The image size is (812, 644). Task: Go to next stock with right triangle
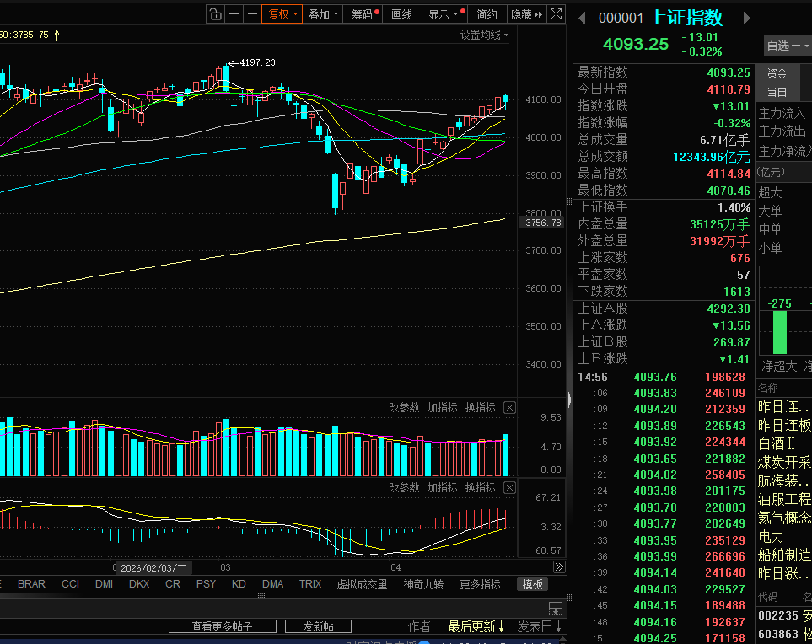click(x=746, y=18)
